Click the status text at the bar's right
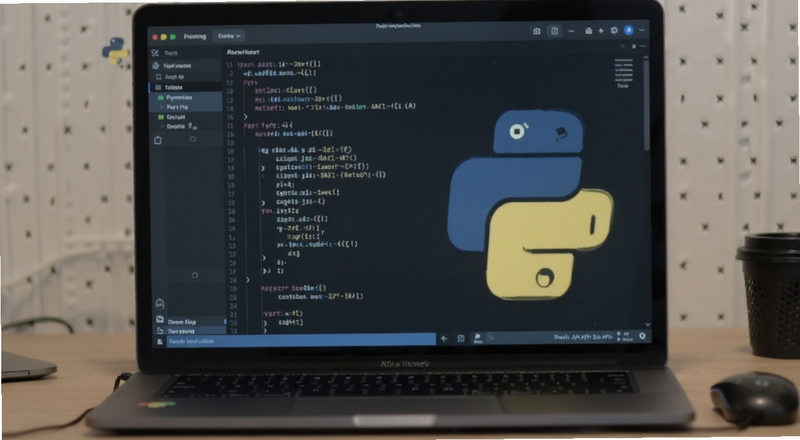Screen dimensions: 800x440 click(583, 337)
